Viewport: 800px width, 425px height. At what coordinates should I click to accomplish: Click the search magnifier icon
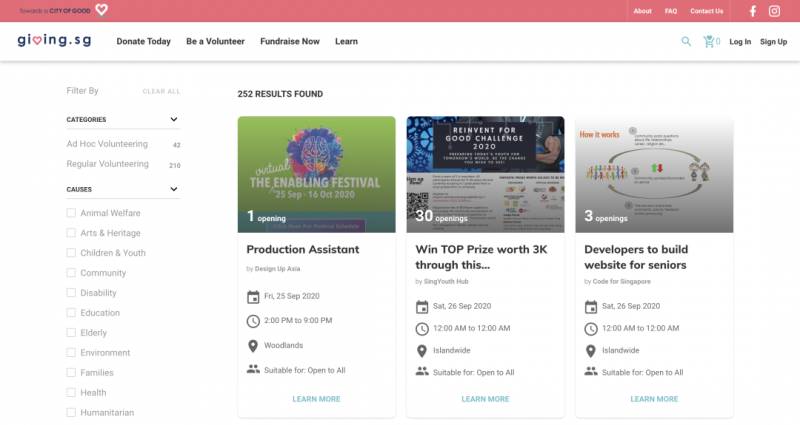[x=686, y=42]
